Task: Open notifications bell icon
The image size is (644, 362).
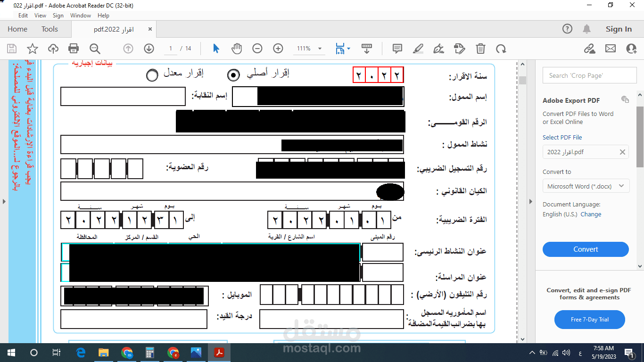Action: point(586,29)
